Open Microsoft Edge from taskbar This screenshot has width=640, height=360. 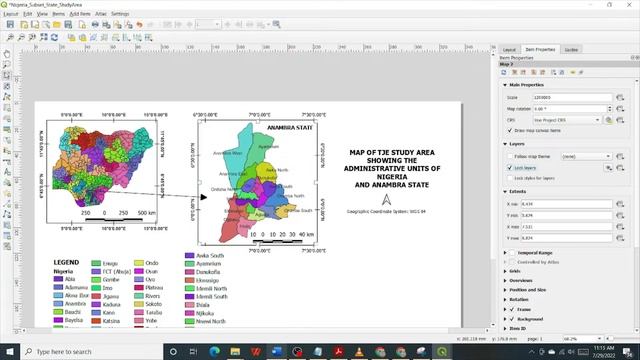click(x=214, y=351)
